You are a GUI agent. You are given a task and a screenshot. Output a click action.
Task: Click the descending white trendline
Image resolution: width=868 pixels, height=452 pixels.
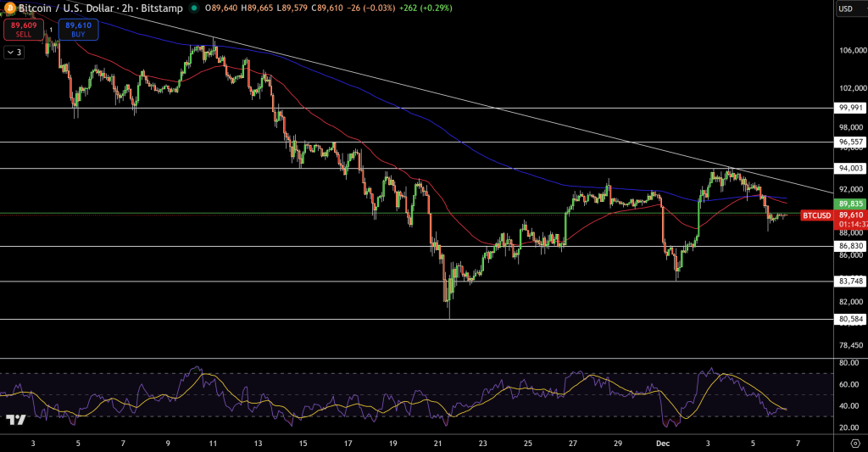point(509,111)
